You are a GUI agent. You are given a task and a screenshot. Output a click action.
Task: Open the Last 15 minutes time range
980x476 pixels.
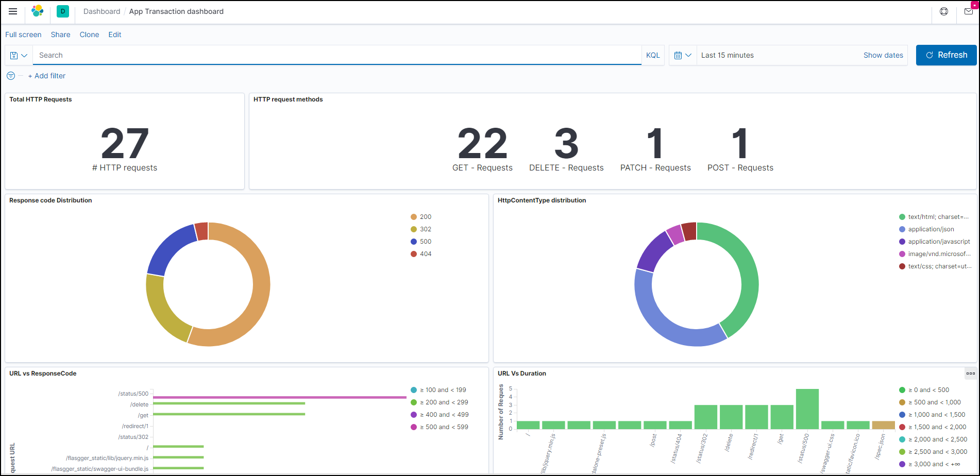pos(728,55)
